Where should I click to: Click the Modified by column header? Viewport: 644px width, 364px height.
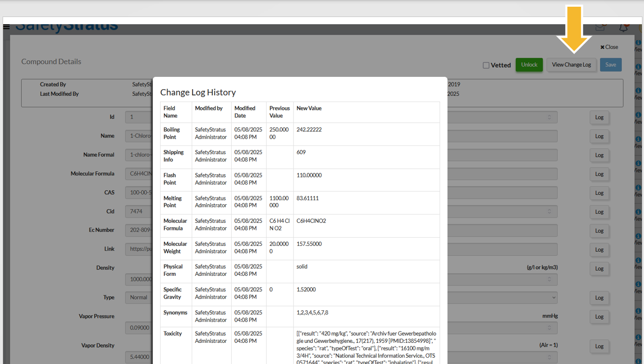(x=209, y=108)
